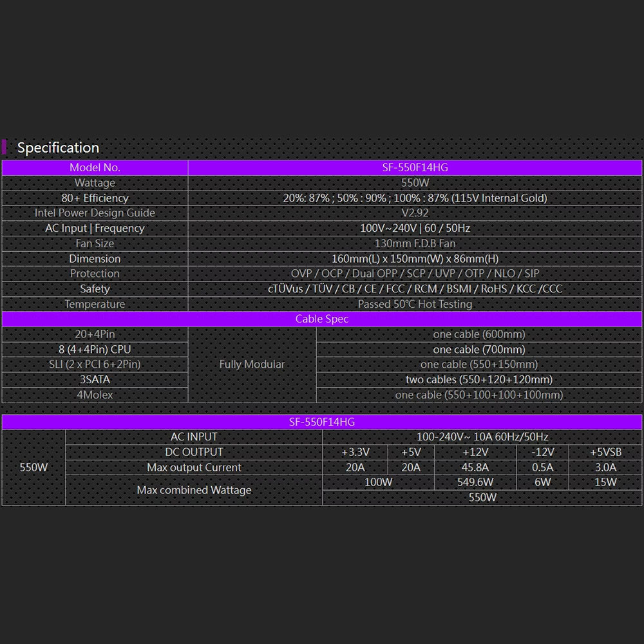Click 'one cable (550+150mm)'

[x=479, y=365]
